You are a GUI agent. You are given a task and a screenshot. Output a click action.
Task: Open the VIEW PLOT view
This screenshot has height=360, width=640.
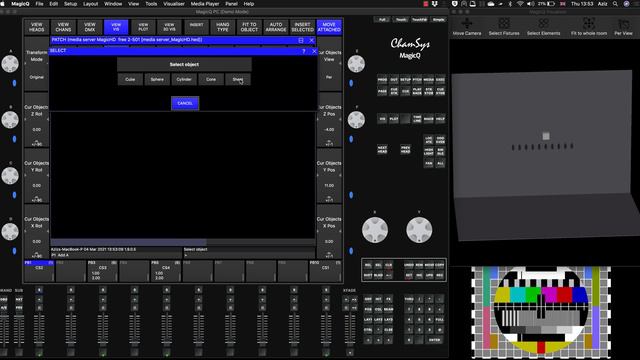[143, 27]
